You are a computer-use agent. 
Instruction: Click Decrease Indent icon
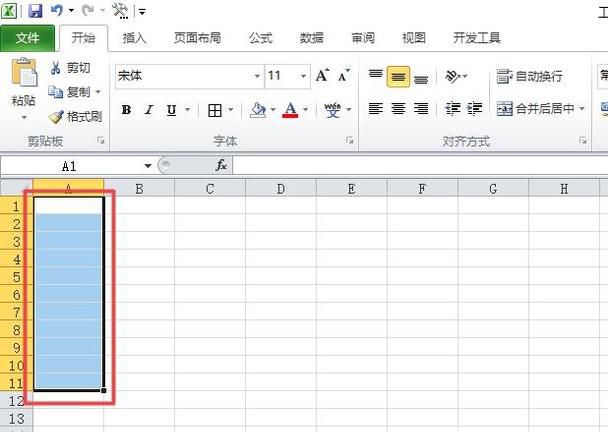point(453,109)
